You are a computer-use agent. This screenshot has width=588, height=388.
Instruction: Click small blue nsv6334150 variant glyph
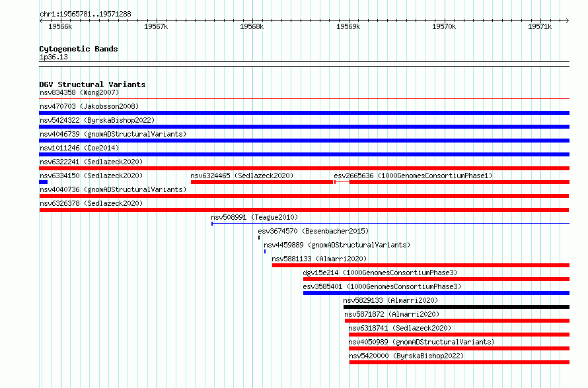pos(43,182)
